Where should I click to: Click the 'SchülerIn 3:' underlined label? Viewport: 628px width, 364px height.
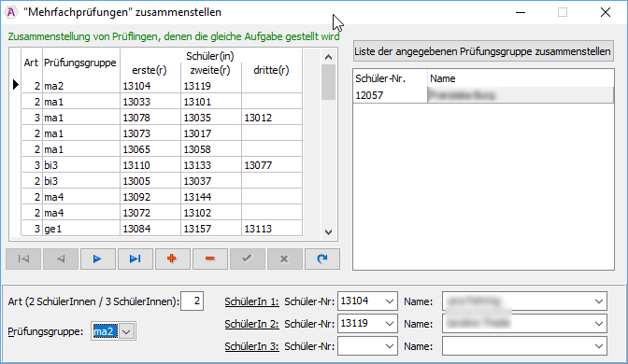point(251,346)
